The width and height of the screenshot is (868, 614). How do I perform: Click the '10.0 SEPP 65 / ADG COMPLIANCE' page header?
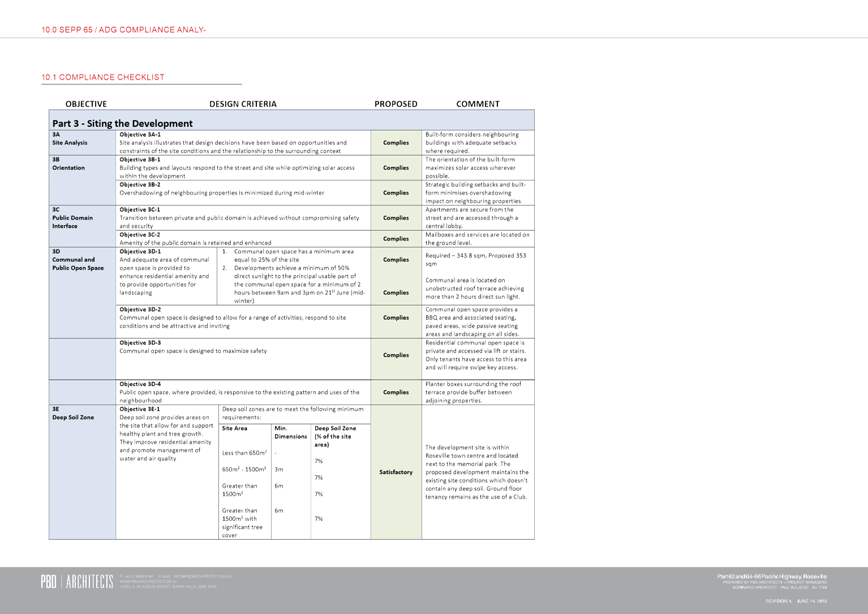point(123,29)
